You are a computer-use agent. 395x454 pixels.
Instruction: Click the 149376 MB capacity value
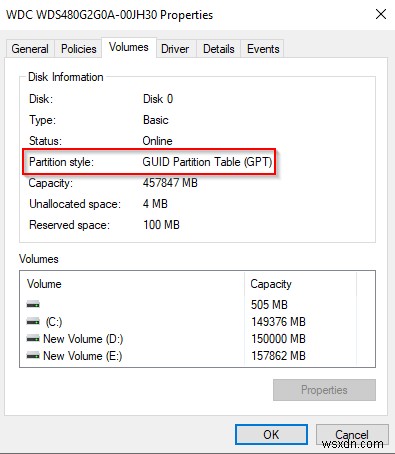click(x=278, y=322)
